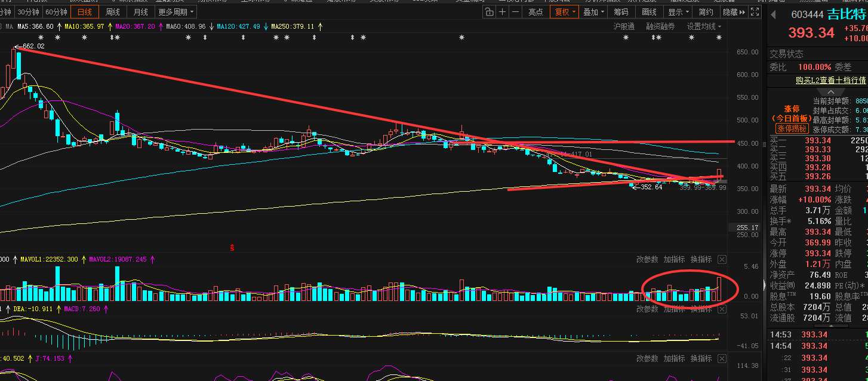Expand 更多周期 period dropdown
The image size is (868, 381).
175,12
